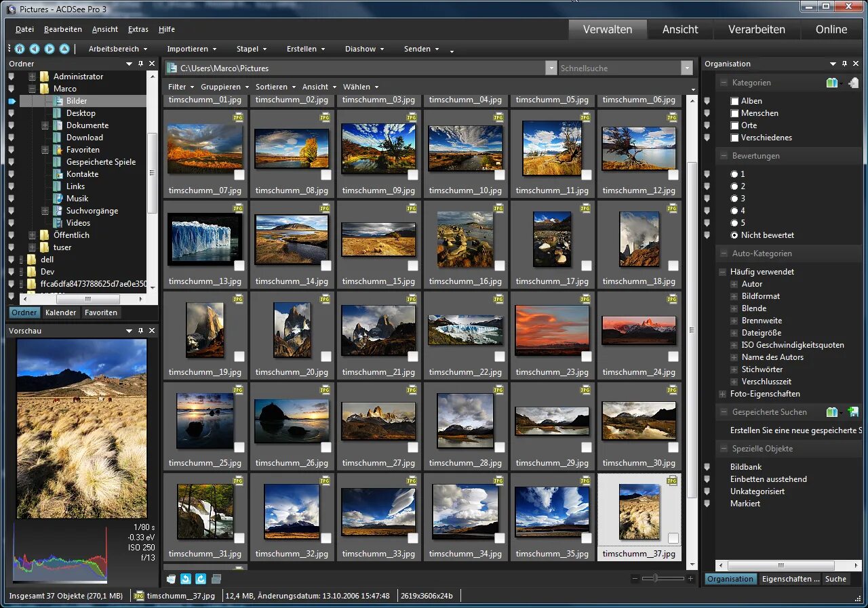Select the timschumm__22.jpg glacier thumbnail
The image size is (868, 608).
tap(465, 330)
